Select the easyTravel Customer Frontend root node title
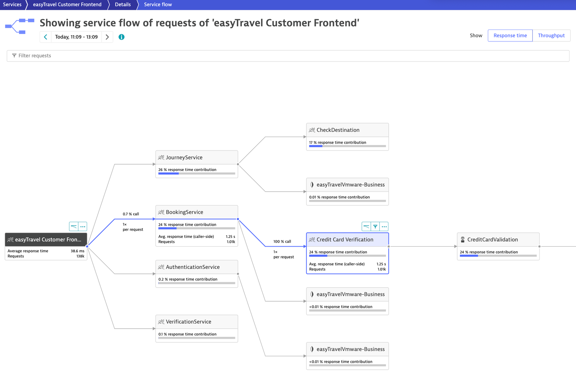 (48, 239)
